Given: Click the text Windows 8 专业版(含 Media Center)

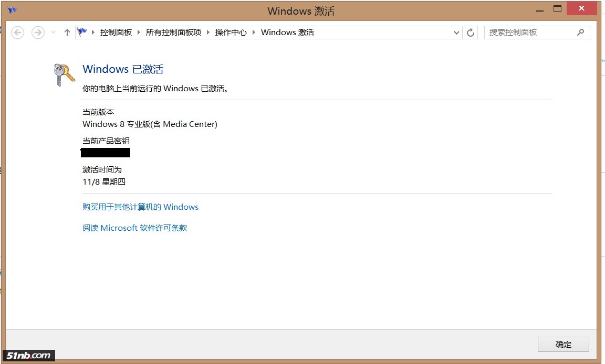Looking at the screenshot, I should pos(150,124).
